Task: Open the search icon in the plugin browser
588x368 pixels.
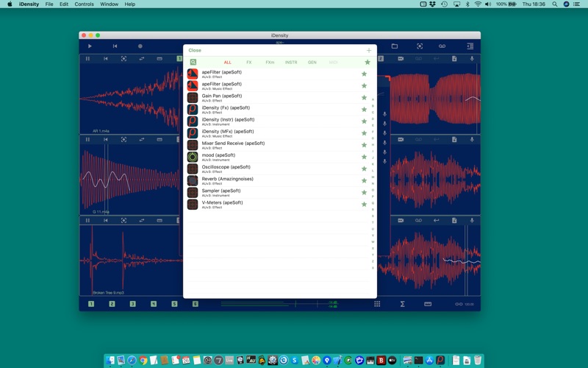Action: [193, 63]
